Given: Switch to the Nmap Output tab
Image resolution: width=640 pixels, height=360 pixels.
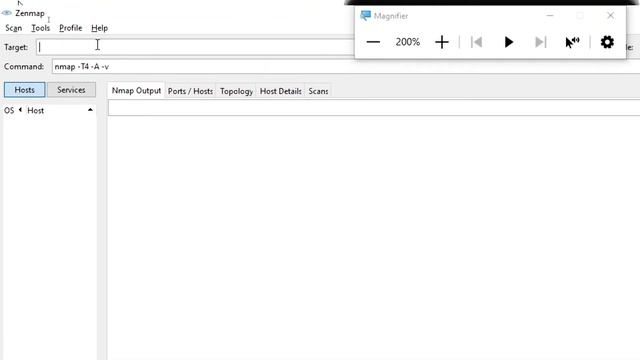Looking at the screenshot, I should tap(136, 91).
